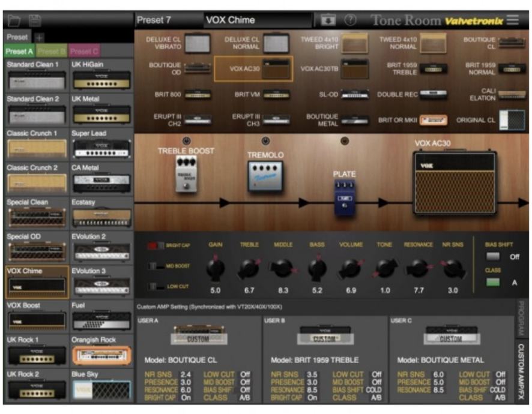The image size is (532, 414).
Task: Add a new preset tab with plus
Action: point(40,37)
